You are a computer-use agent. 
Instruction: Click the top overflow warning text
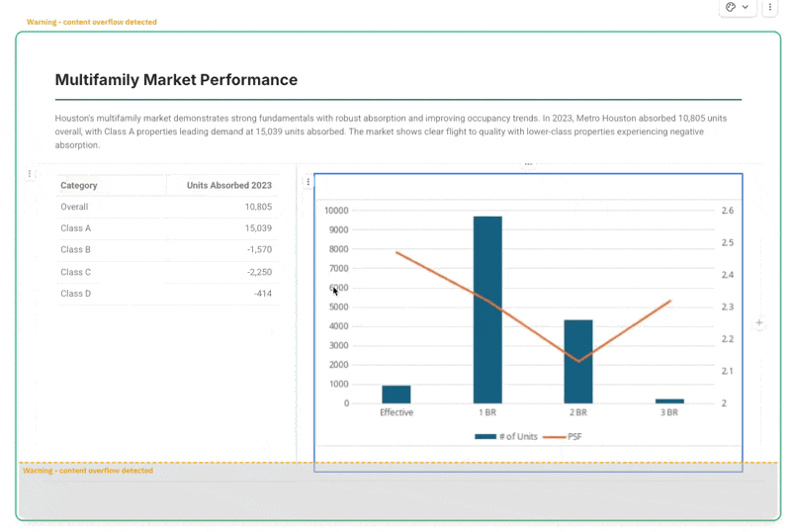coord(91,22)
